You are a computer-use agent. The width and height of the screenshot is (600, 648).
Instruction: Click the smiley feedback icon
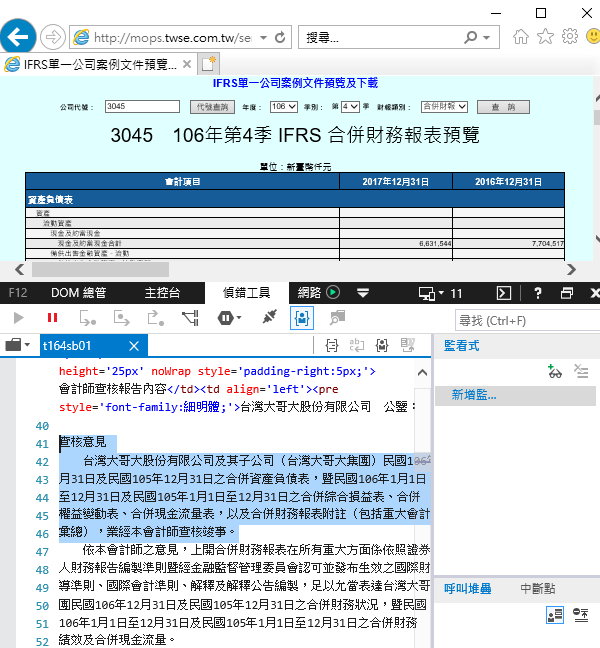(x=593, y=36)
